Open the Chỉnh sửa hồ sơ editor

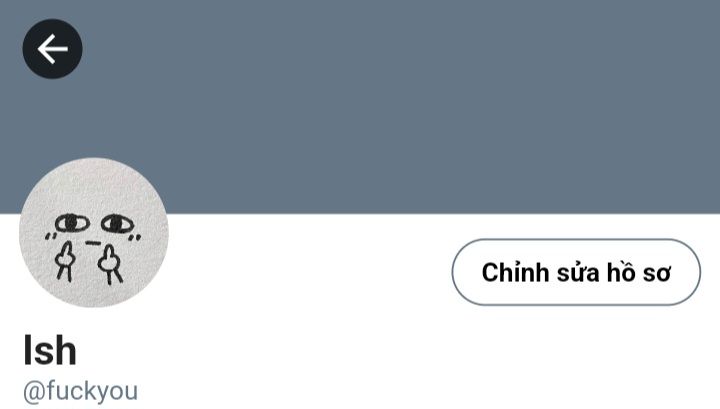point(576,272)
